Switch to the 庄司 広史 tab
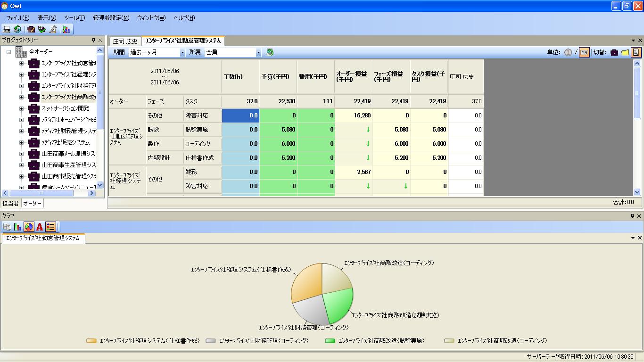The image size is (644, 362). (125, 41)
